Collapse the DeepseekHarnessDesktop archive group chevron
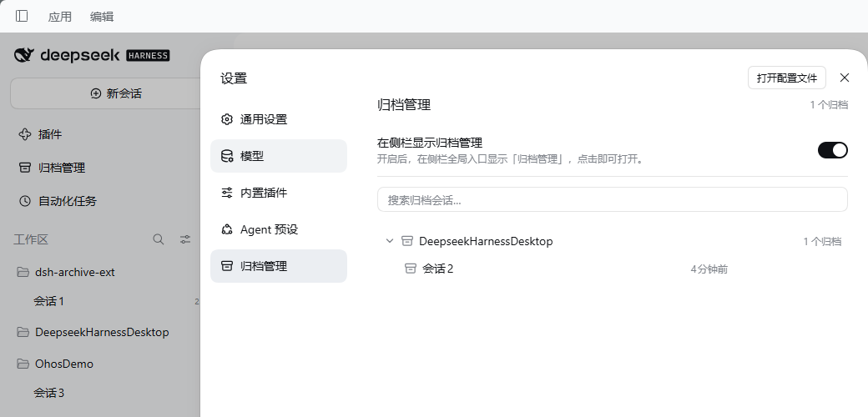Image resolution: width=868 pixels, height=417 pixels. click(390, 240)
